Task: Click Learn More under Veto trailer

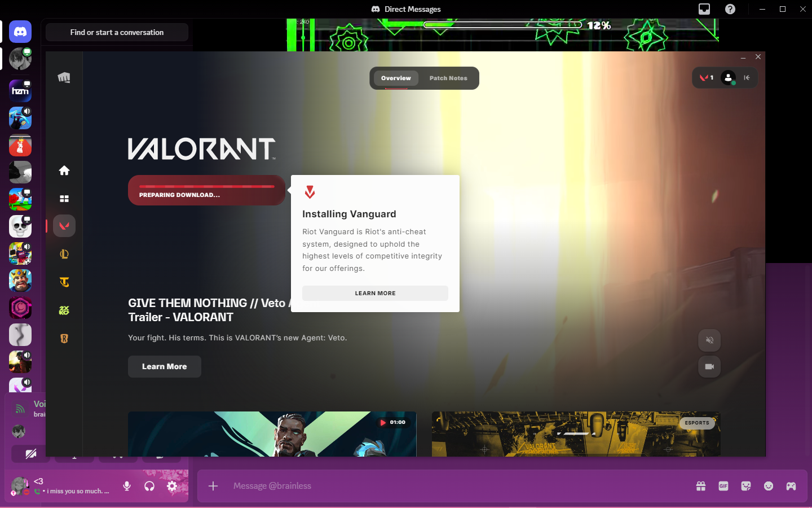Action: point(165,367)
